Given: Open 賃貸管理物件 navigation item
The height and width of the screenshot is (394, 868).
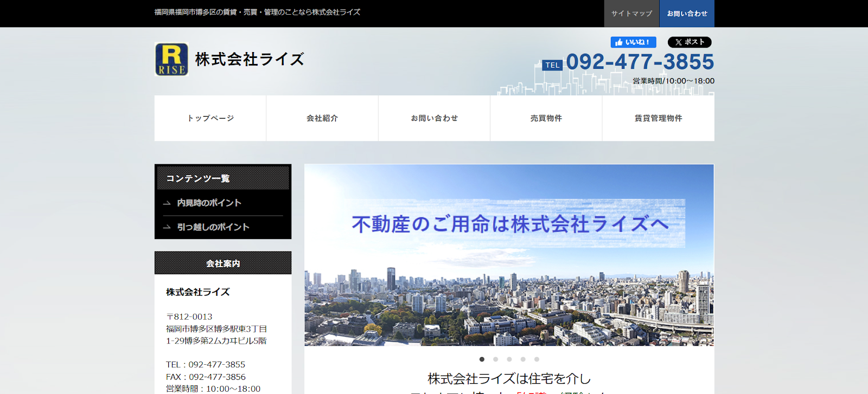Looking at the screenshot, I should point(659,118).
